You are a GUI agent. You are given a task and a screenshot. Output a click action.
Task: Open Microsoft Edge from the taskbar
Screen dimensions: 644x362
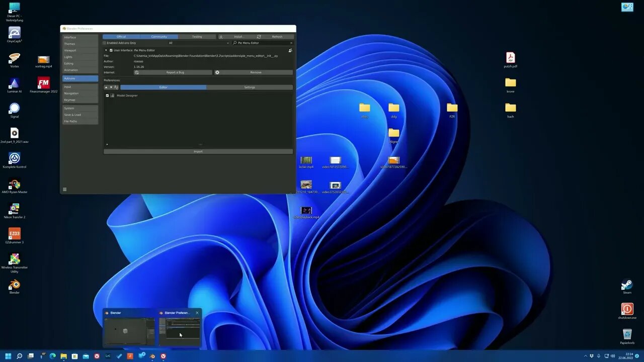pos(52,356)
